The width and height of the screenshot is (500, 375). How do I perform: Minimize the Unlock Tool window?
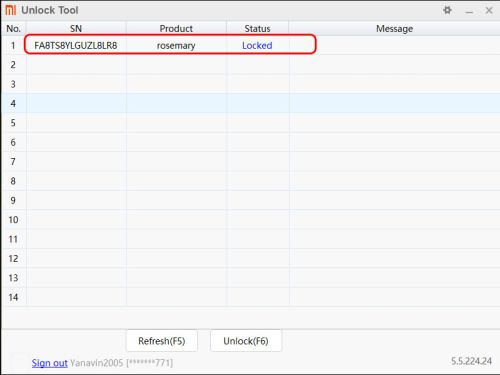(x=469, y=11)
